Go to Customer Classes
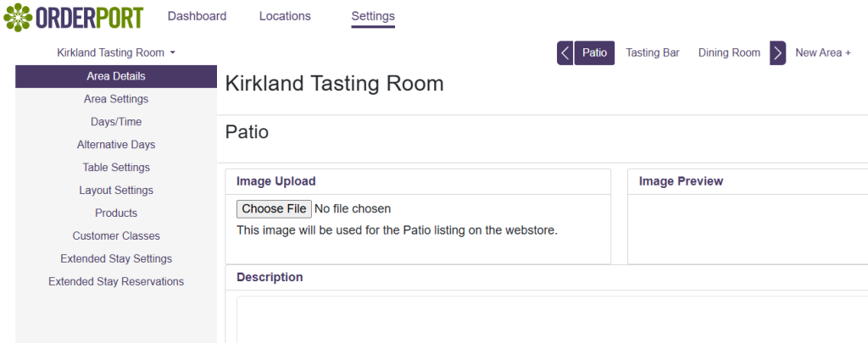 pos(116,236)
